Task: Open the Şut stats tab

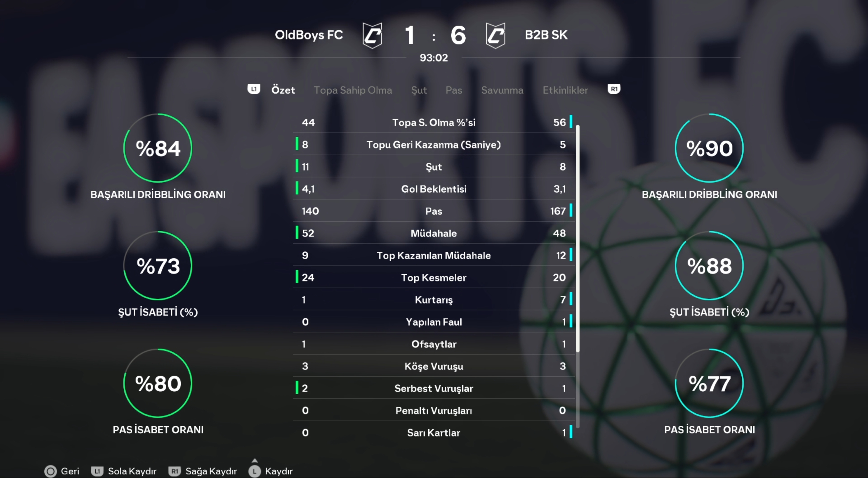Action: [419, 90]
